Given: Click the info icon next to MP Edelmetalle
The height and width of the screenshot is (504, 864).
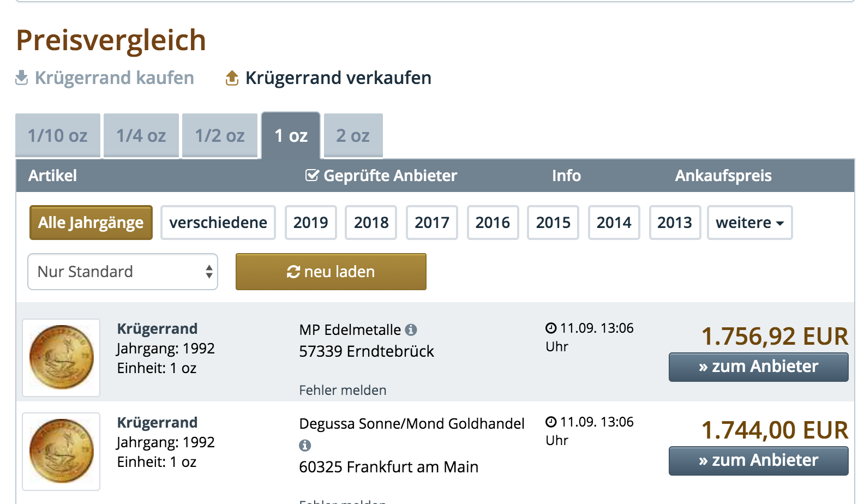Looking at the screenshot, I should pos(411,330).
